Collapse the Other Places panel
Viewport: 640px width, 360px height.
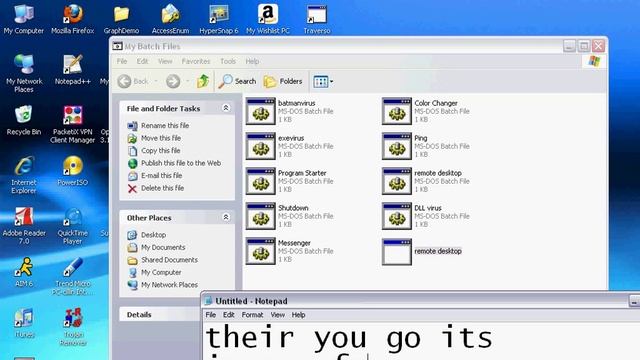[226, 217]
